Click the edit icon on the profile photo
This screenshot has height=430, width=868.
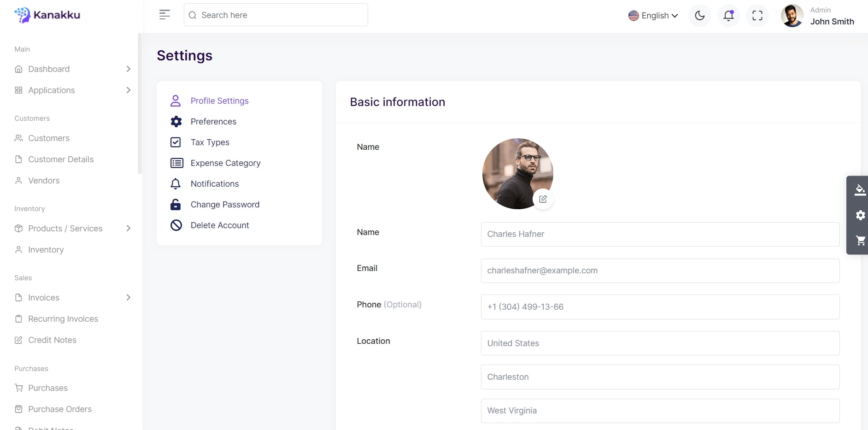[x=543, y=199]
